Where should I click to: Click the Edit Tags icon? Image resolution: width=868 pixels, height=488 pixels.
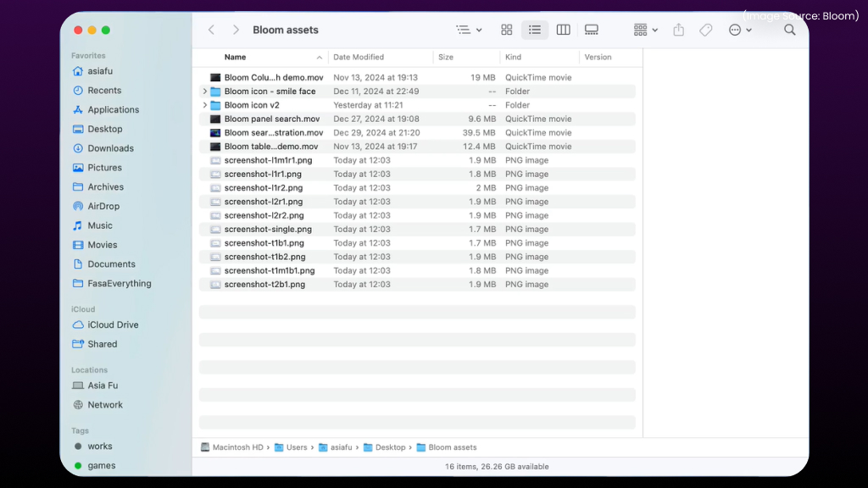[x=706, y=30]
